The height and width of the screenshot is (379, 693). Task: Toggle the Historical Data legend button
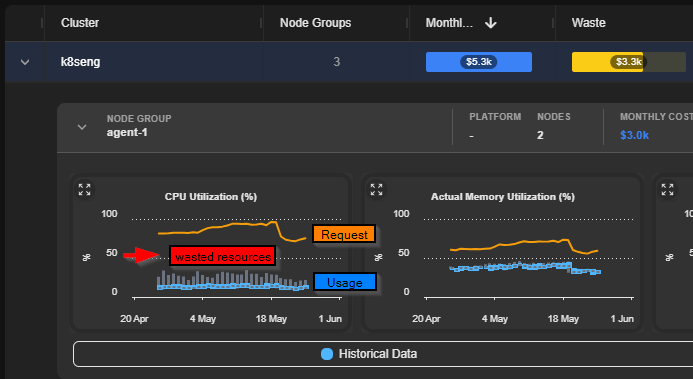[383, 354]
